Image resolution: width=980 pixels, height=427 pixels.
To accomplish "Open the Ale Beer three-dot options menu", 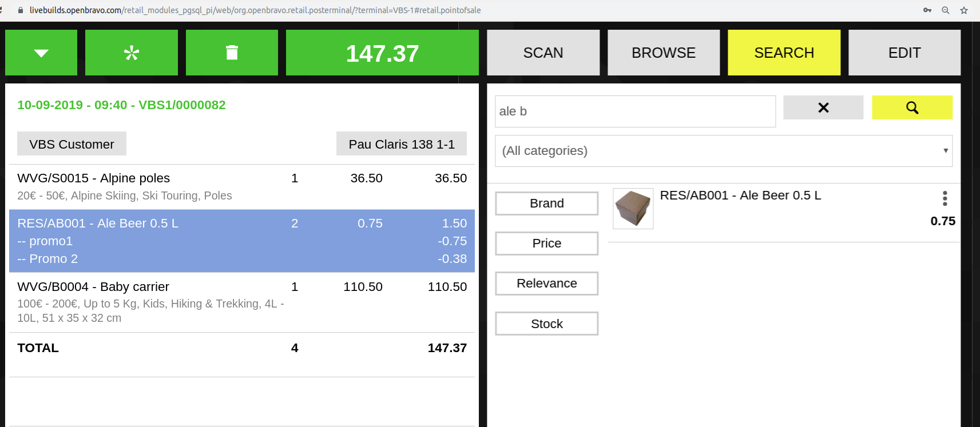I will click(x=945, y=198).
